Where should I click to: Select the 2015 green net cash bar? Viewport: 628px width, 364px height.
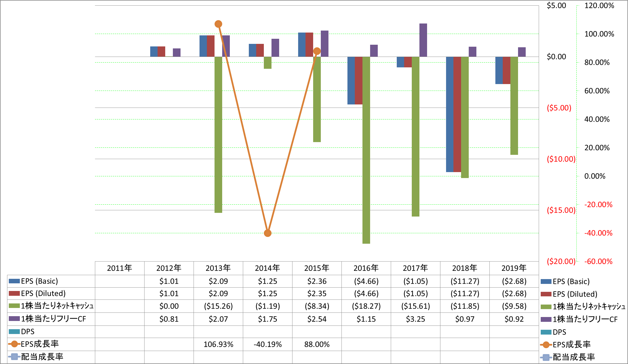317,99
